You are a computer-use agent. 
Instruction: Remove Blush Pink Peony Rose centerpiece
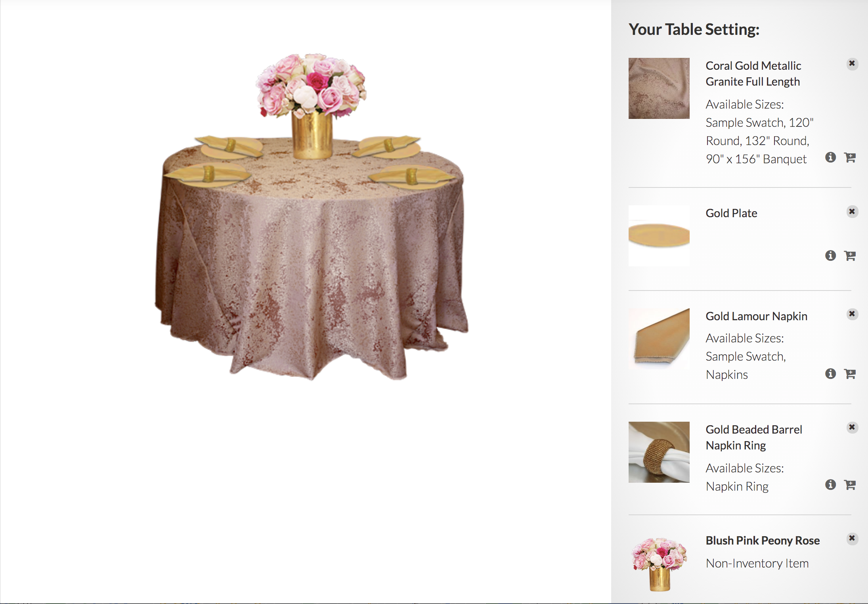tap(852, 539)
